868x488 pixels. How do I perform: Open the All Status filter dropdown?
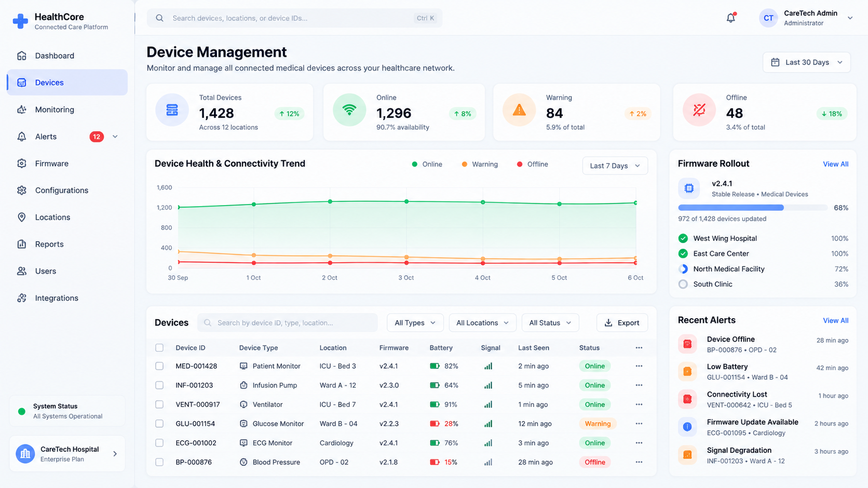pyautogui.click(x=550, y=323)
